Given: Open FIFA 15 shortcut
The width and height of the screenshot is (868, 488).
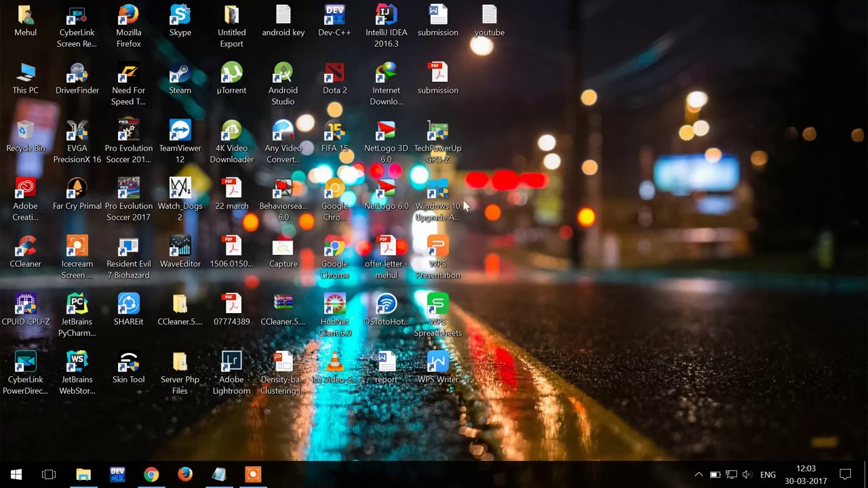Looking at the screenshot, I should (x=334, y=136).
